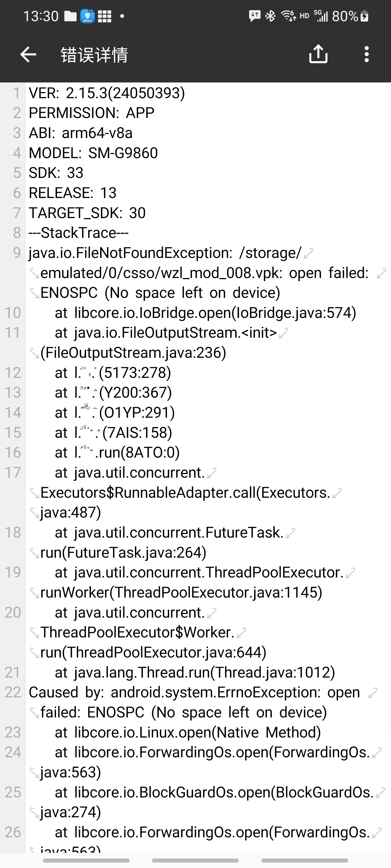Tap the VER: 2.15.3(24050393) line

(x=107, y=93)
